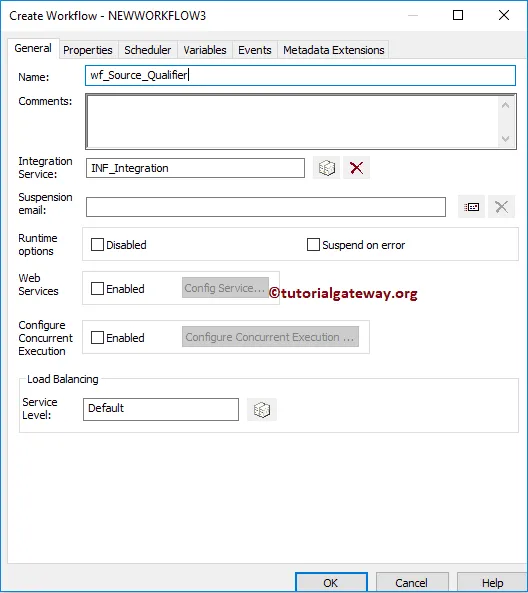Viewport: 528px width, 593px height.
Task: Tick the Disabled runtime option checkbox
Action: click(97, 245)
